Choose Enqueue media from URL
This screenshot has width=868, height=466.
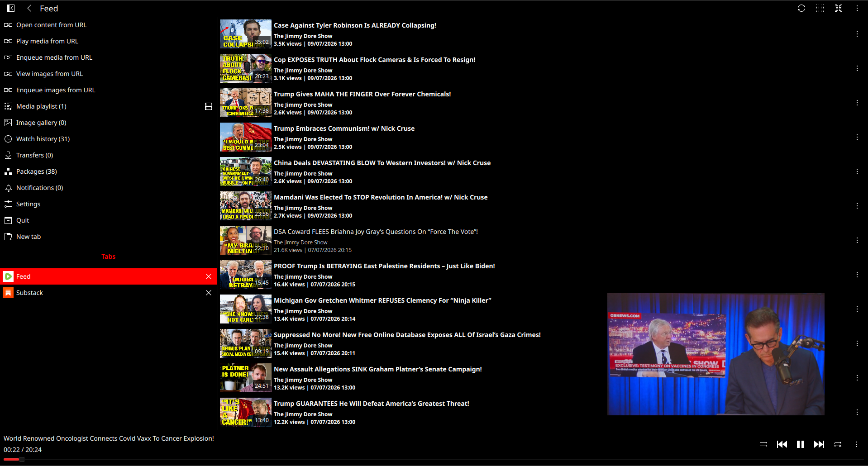[x=109, y=57]
